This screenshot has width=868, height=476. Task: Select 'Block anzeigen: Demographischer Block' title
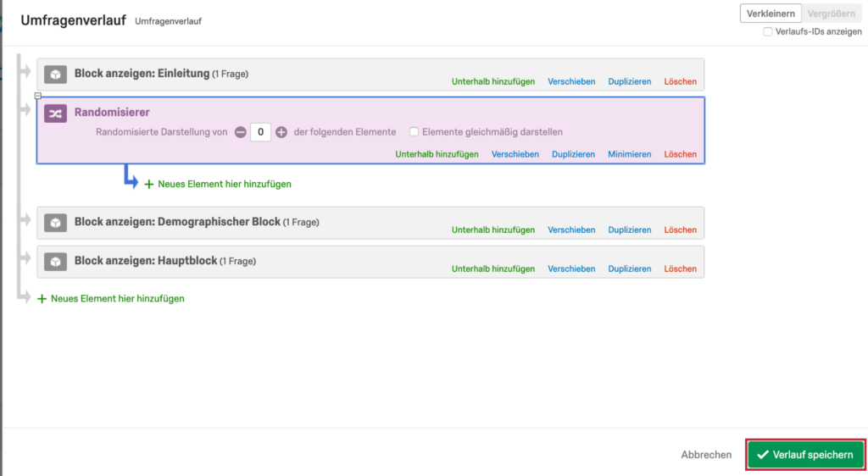pyautogui.click(x=177, y=222)
